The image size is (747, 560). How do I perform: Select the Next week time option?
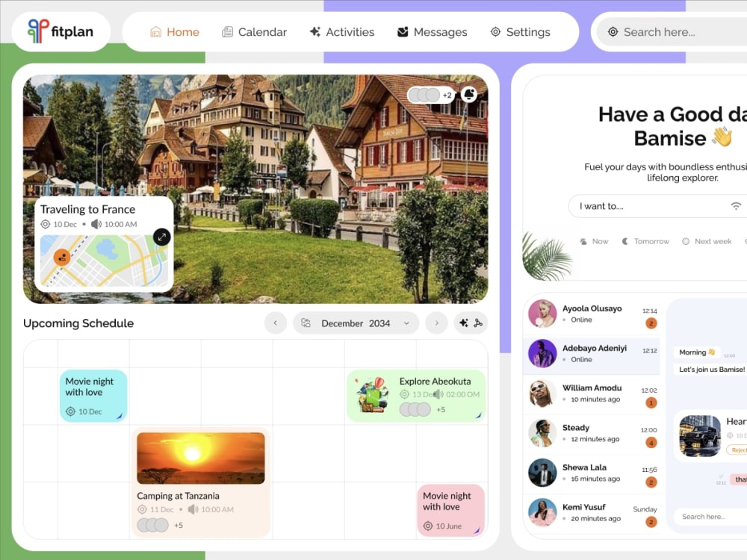707,241
